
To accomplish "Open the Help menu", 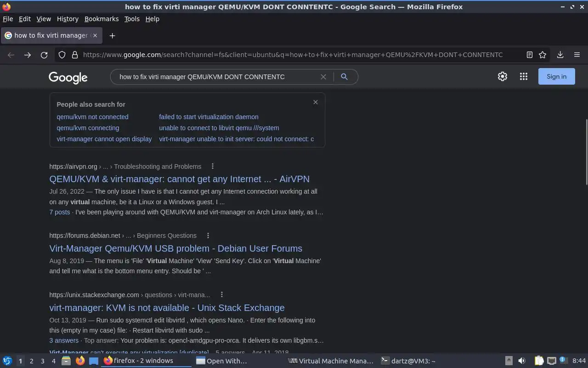I will (152, 19).
